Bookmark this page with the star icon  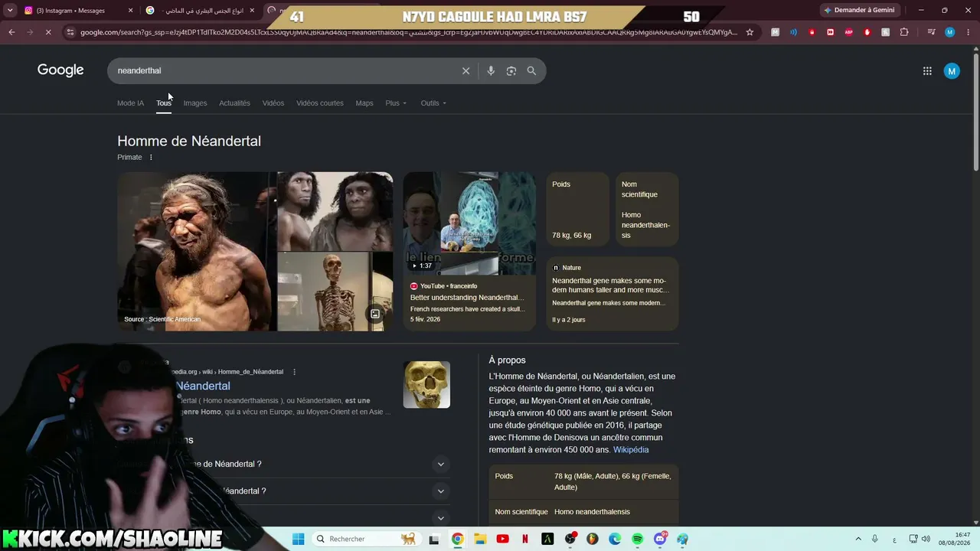[750, 32]
